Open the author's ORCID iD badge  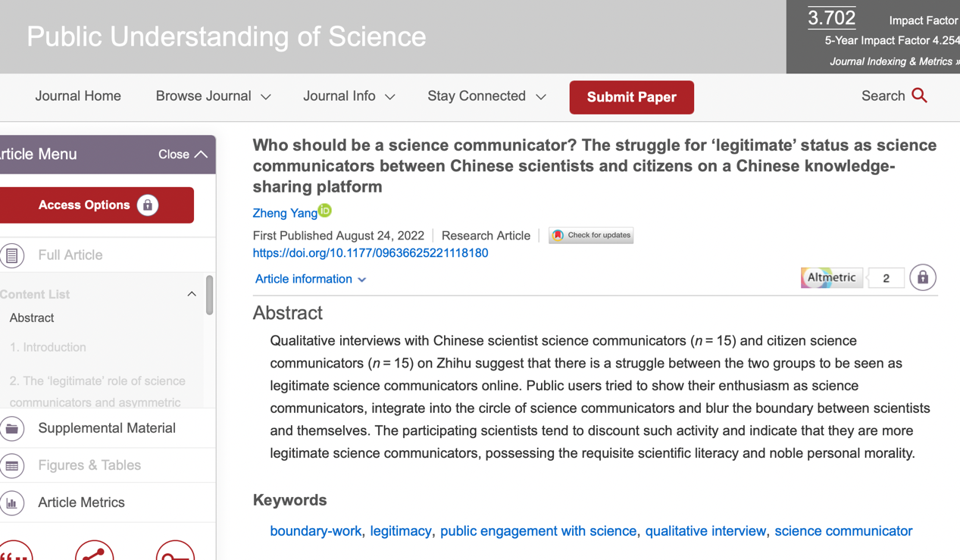[x=325, y=210]
